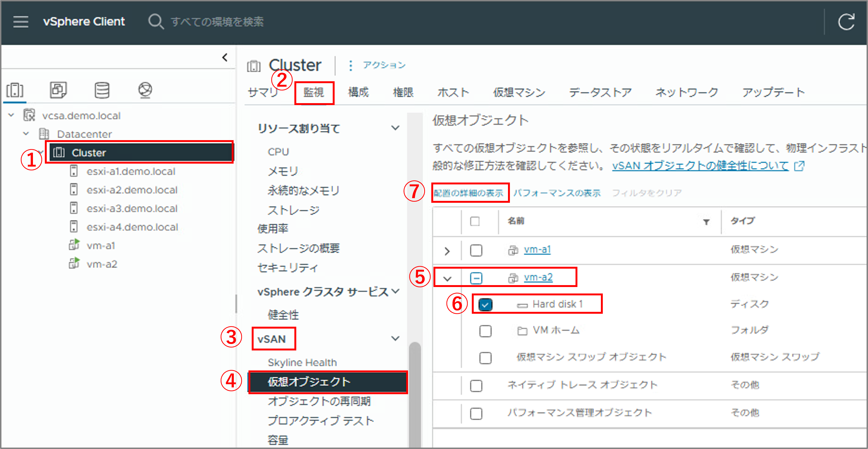Collapse the navigation sidebar arrow
This screenshot has height=449, width=868.
pyautogui.click(x=225, y=58)
